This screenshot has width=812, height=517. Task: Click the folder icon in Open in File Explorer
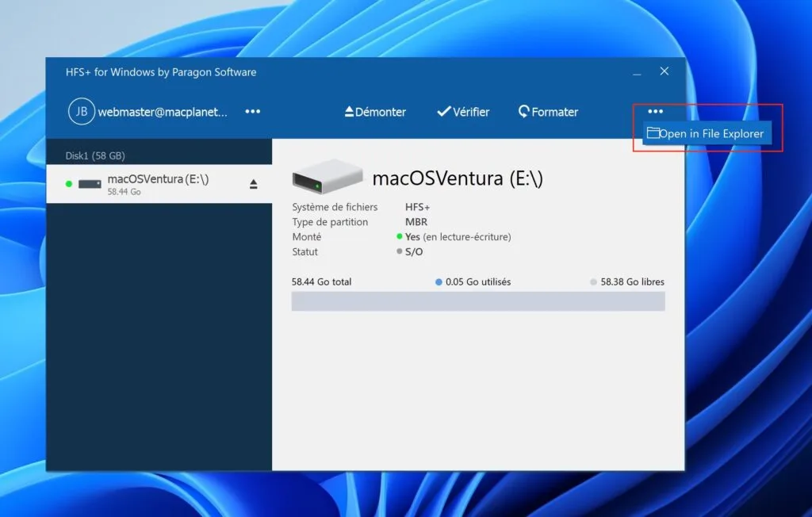[653, 133]
